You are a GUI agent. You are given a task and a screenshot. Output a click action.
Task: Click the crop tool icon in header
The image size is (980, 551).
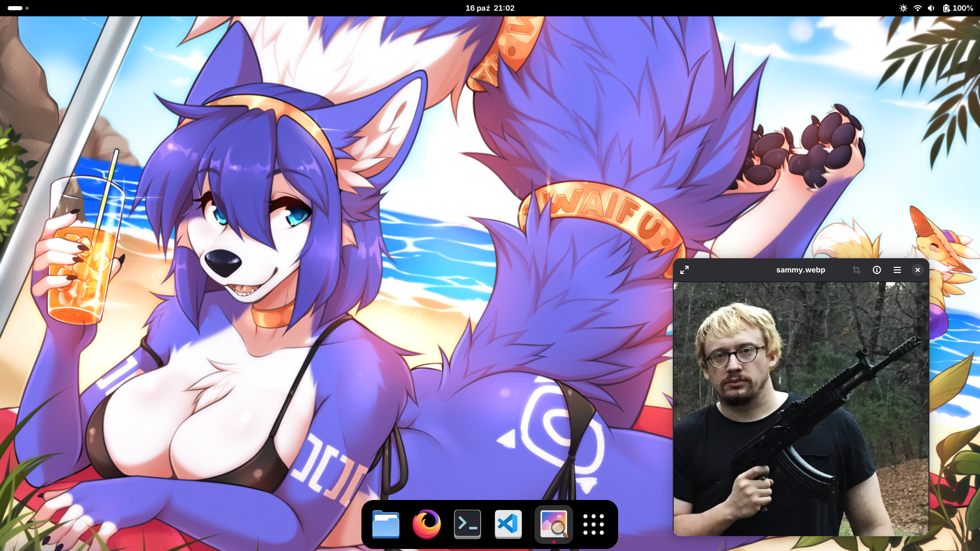(x=856, y=270)
